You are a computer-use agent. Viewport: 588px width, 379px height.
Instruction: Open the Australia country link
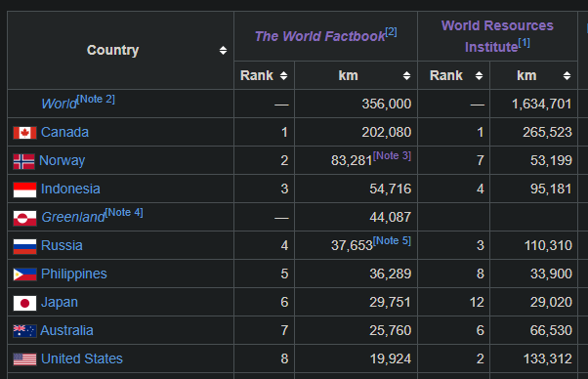click(66, 330)
